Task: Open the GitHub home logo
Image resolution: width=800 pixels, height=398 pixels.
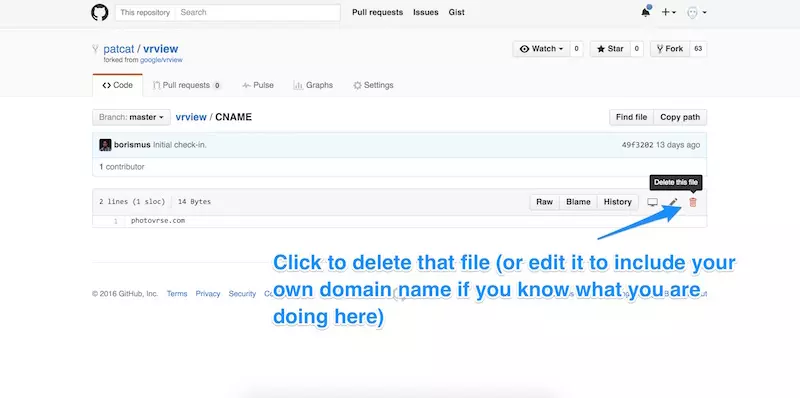Action: (x=99, y=12)
